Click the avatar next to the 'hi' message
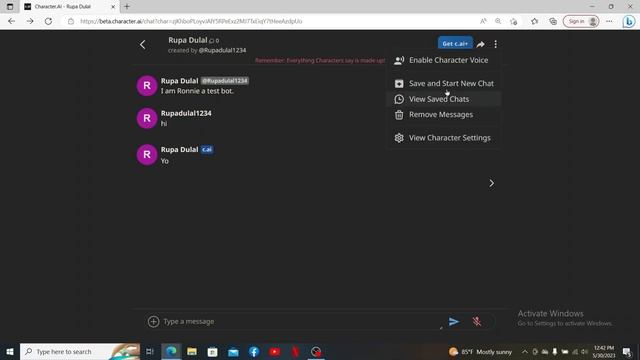The width and height of the screenshot is (640, 360). tap(147, 118)
